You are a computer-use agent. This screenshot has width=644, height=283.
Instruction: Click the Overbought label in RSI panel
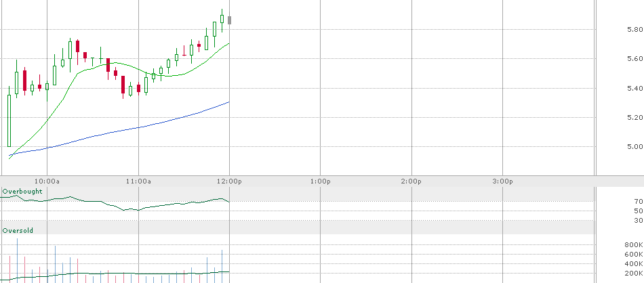point(22,192)
